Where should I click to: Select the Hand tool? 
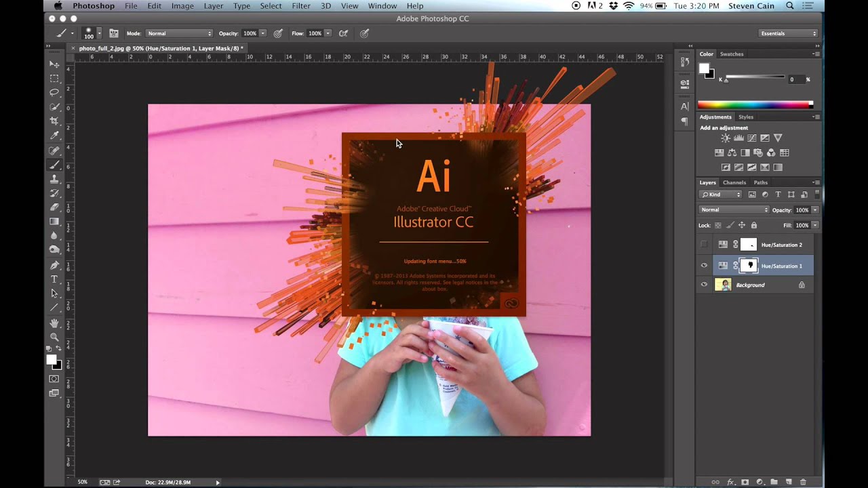[54, 323]
